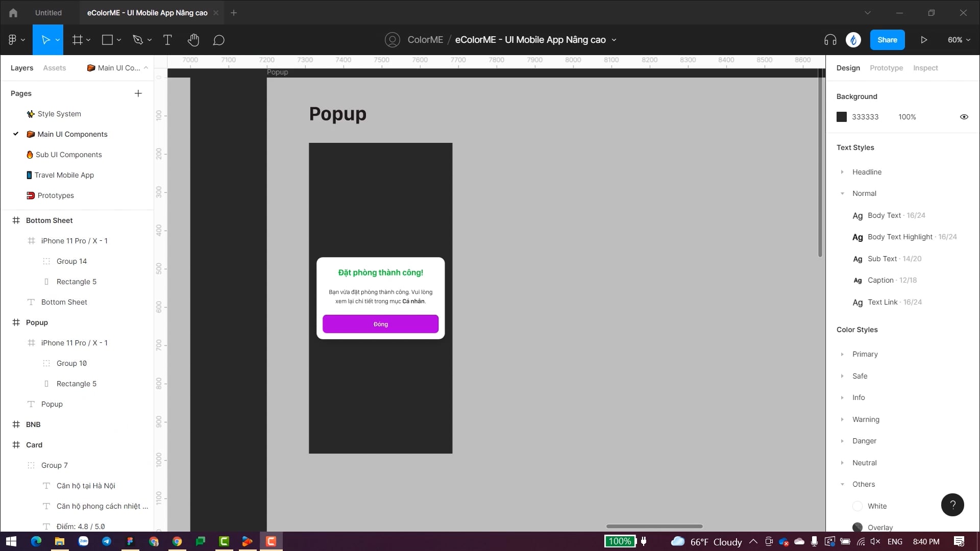Select the Style System page
The height and width of the screenshot is (551, 980).
coord(59,114)
